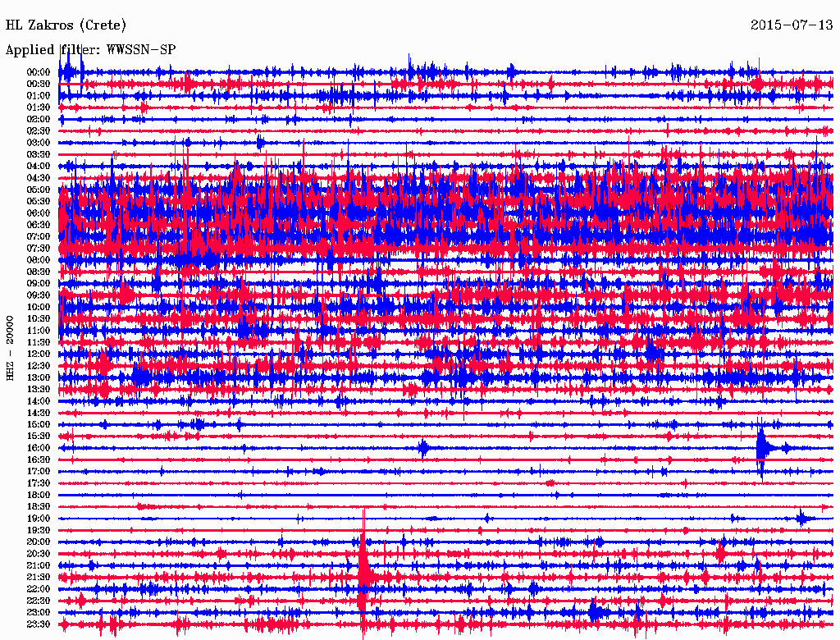Image resolution: width=840 pixels, height=640 pixels.
Task: Select the 17:00 time label
Action: click(39, 471)
